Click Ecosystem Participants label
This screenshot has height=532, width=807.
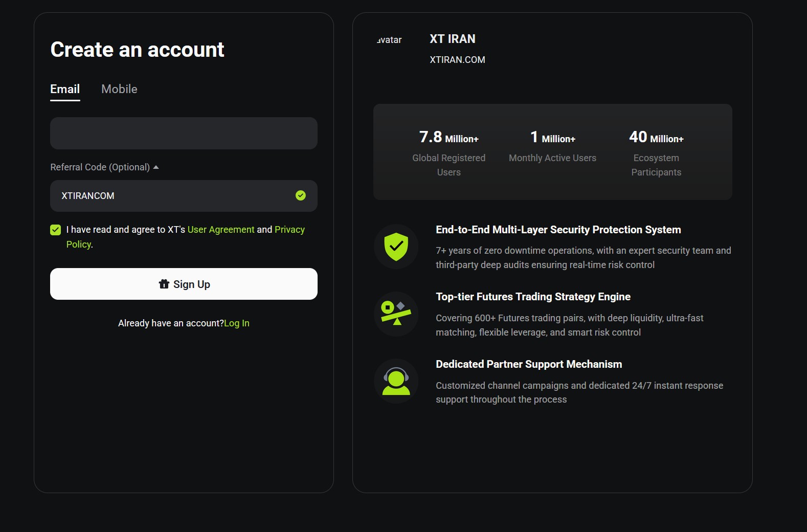656,165
